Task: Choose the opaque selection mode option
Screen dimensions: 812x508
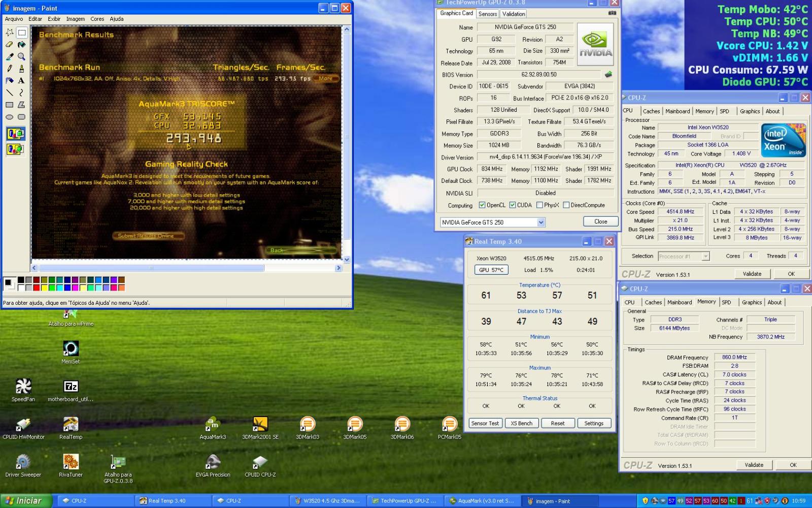Action: (15, 134)
